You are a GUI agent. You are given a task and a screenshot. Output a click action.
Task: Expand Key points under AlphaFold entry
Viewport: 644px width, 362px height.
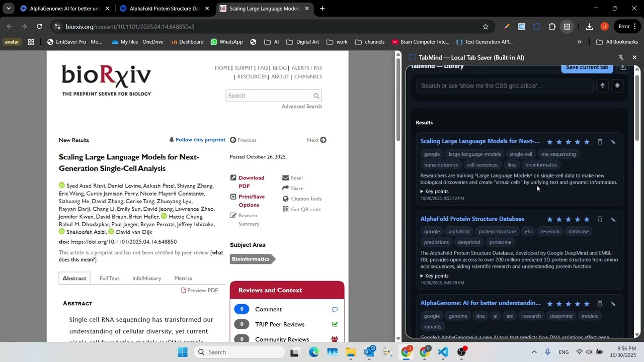click(x=435, y=276)
